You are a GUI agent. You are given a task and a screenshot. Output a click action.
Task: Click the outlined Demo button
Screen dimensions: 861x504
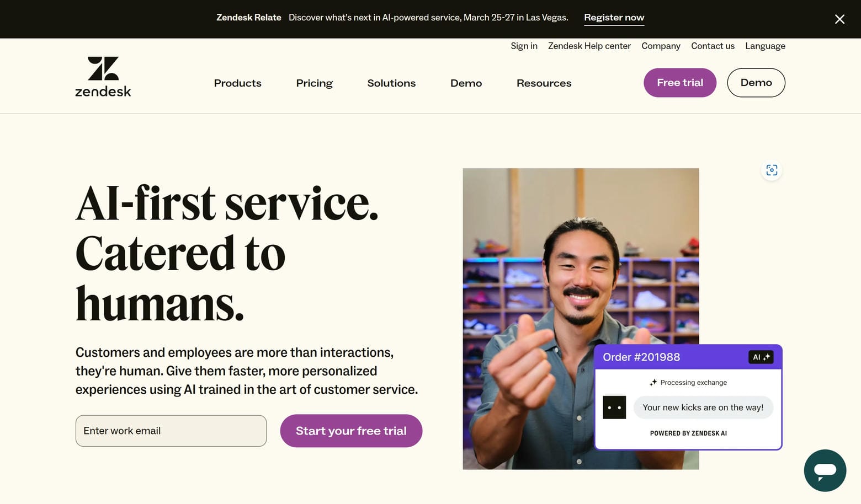pos(756,83)
